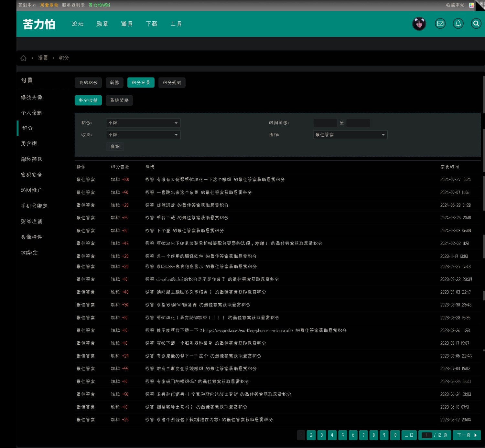Jump to last page via ... 12
485x448 pixels.
click(409, 435)
